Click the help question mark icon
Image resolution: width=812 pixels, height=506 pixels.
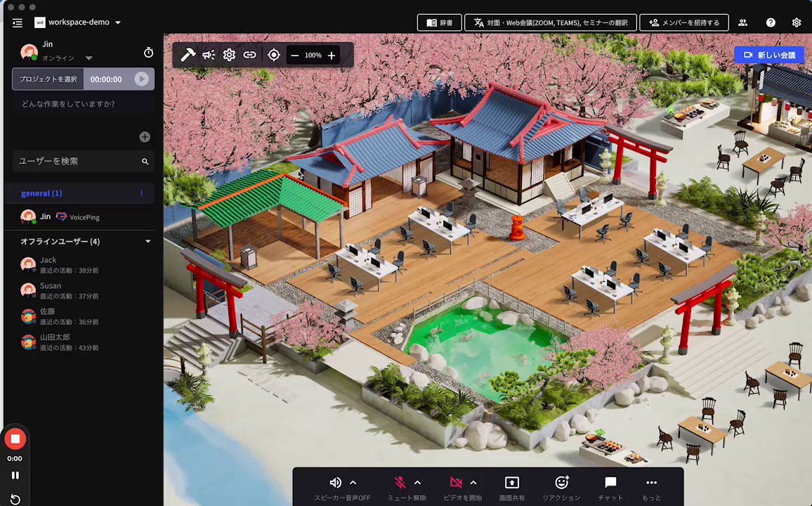coord(771,22)
